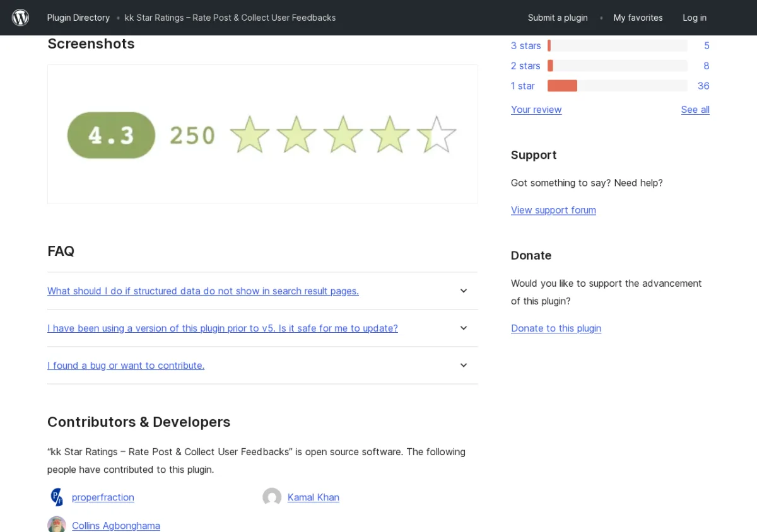757x532 pixels.
Task: Visit Kamal Khan profile link
Action: (x=314, y=497)
